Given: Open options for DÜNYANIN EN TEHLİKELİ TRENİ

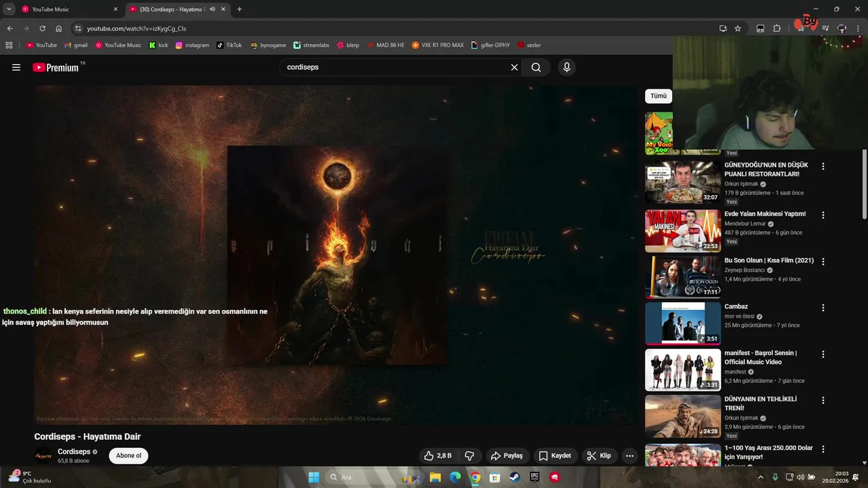Looking at the screenshot, I should [x=823, y=401].
